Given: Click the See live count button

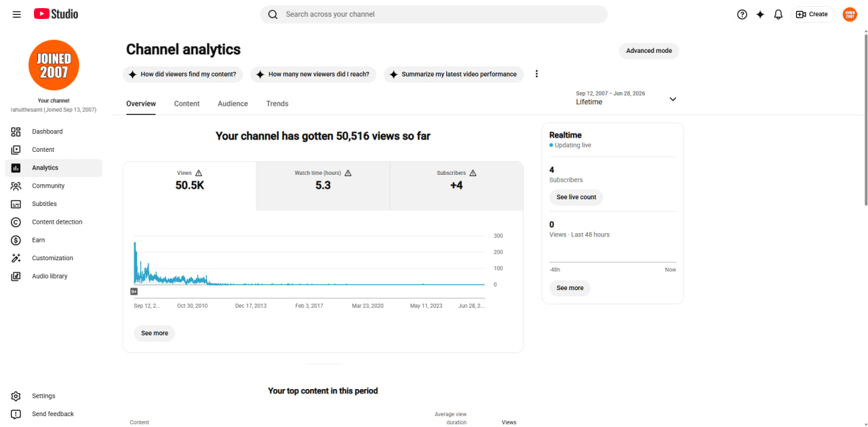Looking at the screenshot, I should click(x=576, y=197).
